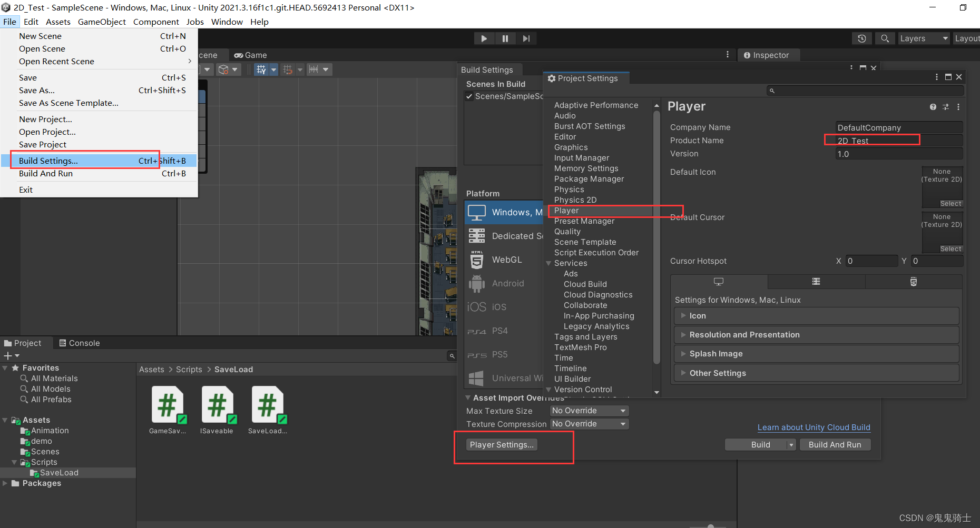Expand the Splash Image section

tap(816, 354)
